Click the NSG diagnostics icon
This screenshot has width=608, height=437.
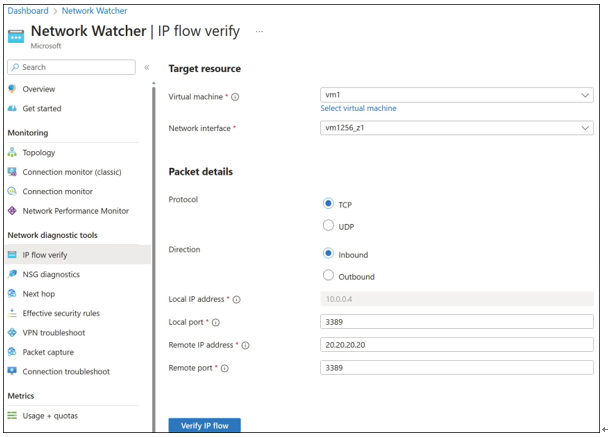pyautogui.click(x=12, y=274)
